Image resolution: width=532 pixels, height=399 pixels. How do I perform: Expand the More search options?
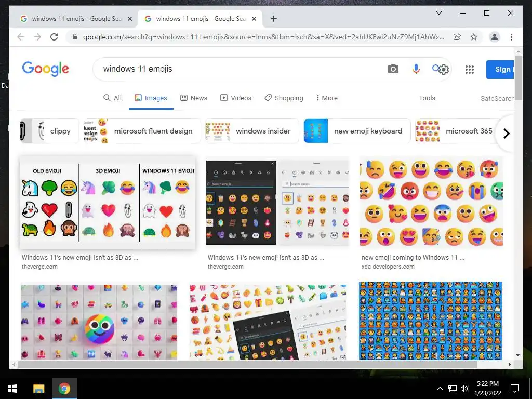click(x=326, y=98)
